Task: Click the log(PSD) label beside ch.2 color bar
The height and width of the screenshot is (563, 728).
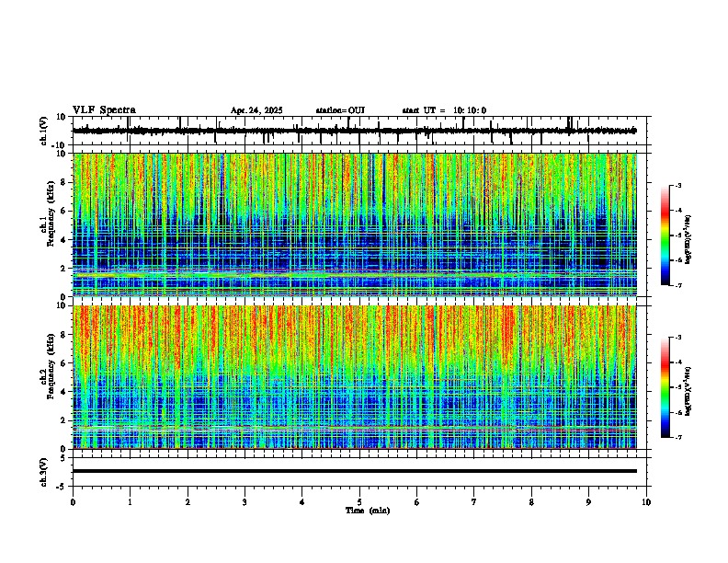Action: tap(688, 392)
